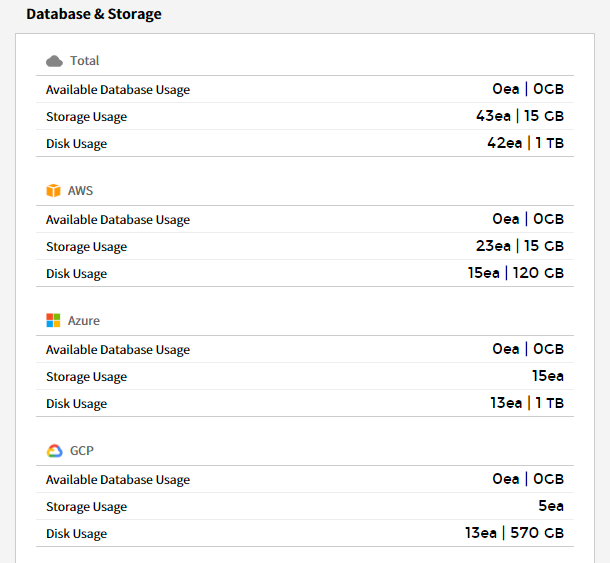The width and height of the screenshot is (610, 563).
Task: Click the GCP cloud logo icon
Action: 54,451
